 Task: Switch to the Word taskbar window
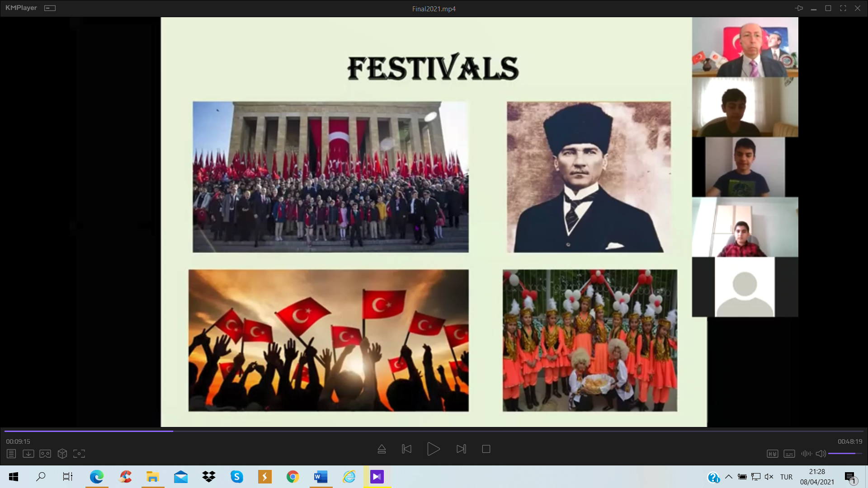pos(321,477)
